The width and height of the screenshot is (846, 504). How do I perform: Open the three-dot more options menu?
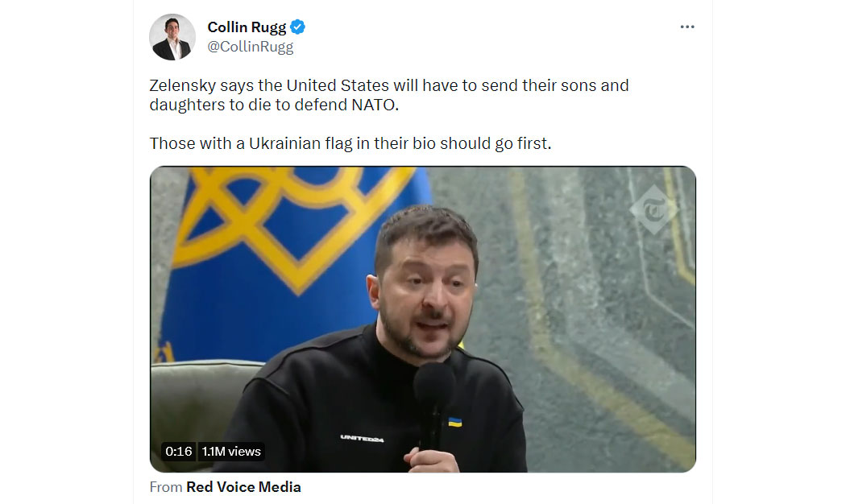(x=686, y=27)
